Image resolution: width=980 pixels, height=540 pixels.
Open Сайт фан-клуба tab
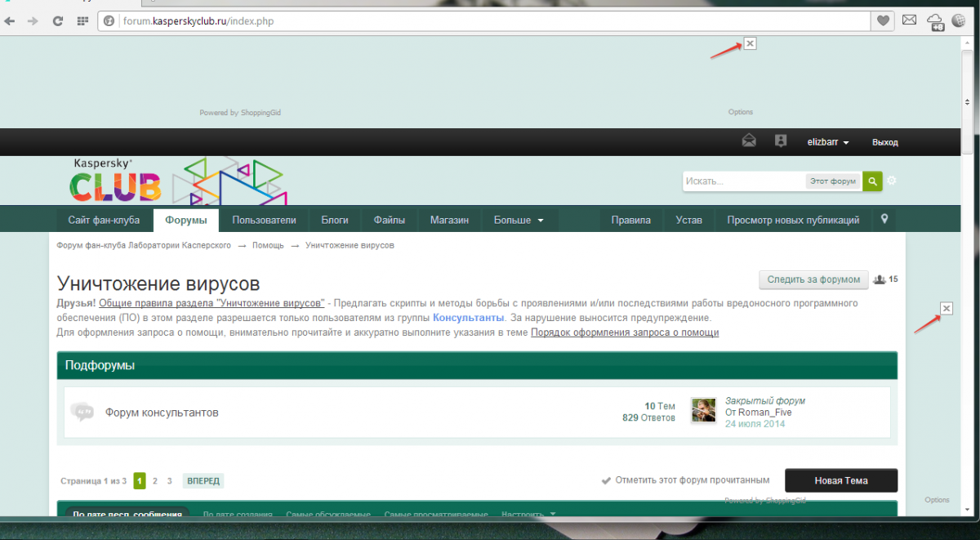104,220
